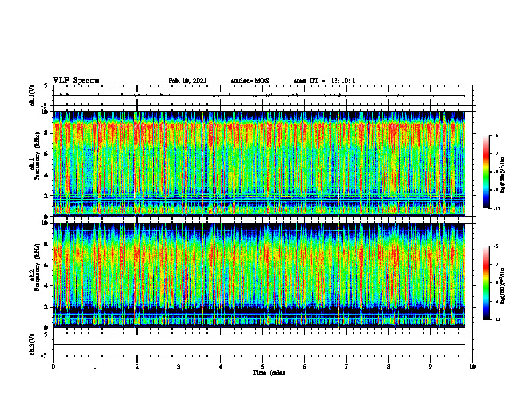This screenshot has width=532, height=411.
Task: Click the "-6" label on ch.1 color scale
Action: (x=496, y=136)
